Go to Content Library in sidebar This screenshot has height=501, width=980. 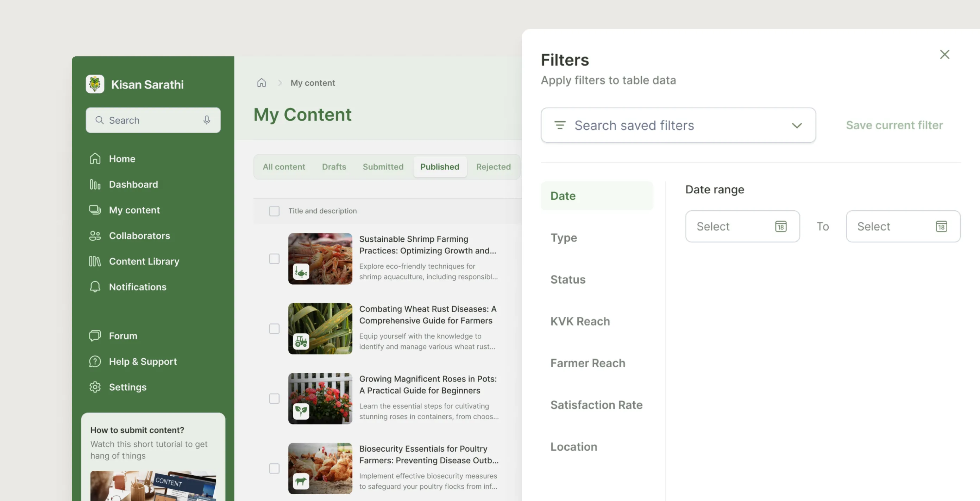[143, 261]
